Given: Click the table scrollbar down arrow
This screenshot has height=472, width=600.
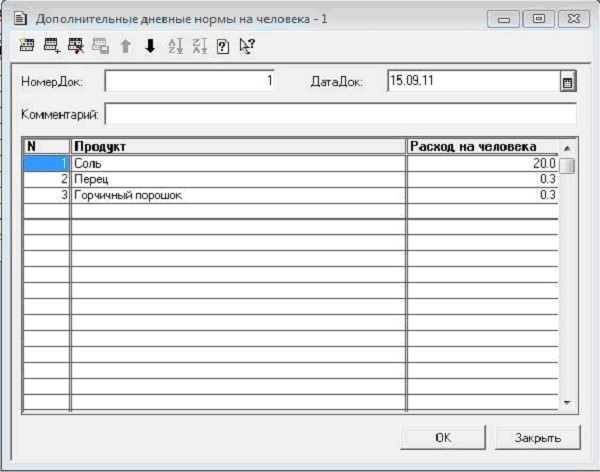Looking at the screenshot, I should pyautogui.click(x=567, y=402).
